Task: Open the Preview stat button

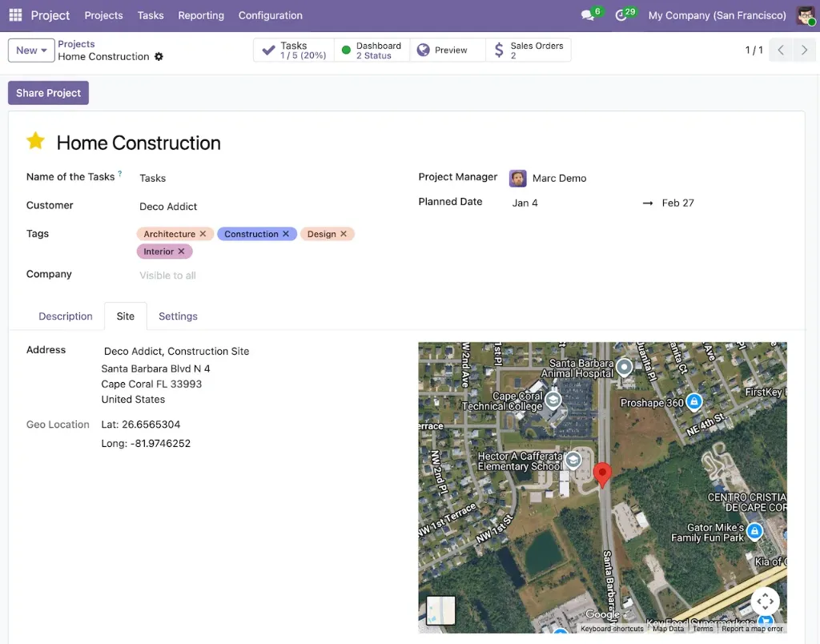Action: tap(448, 50)
